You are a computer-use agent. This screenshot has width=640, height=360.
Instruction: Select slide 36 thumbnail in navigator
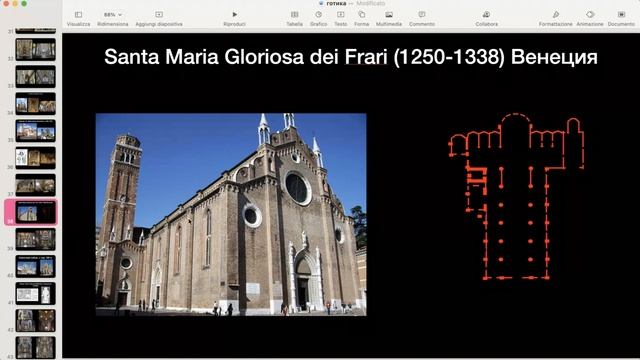(x=36, y=158)
